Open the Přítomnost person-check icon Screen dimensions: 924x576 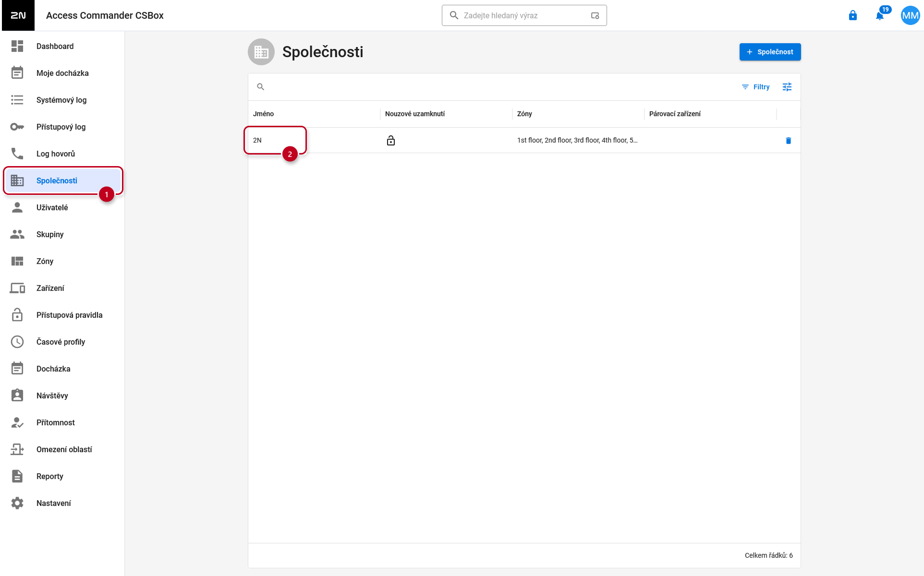(17, 422)
